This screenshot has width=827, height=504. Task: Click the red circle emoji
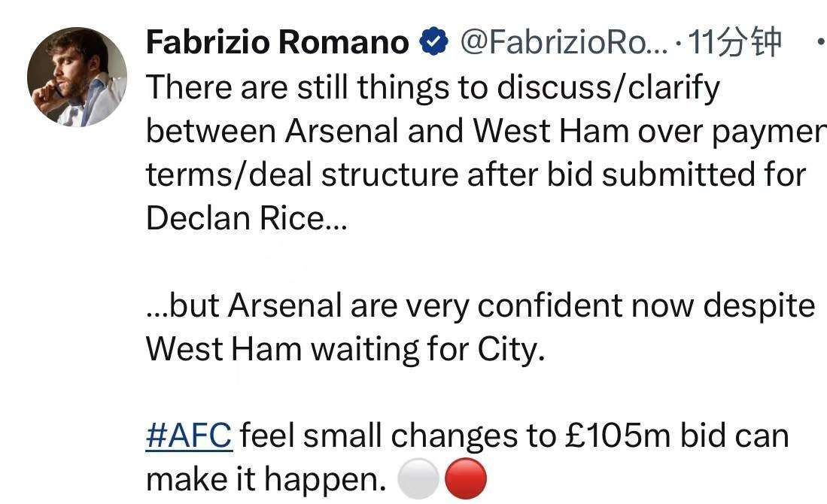(466, 479)
